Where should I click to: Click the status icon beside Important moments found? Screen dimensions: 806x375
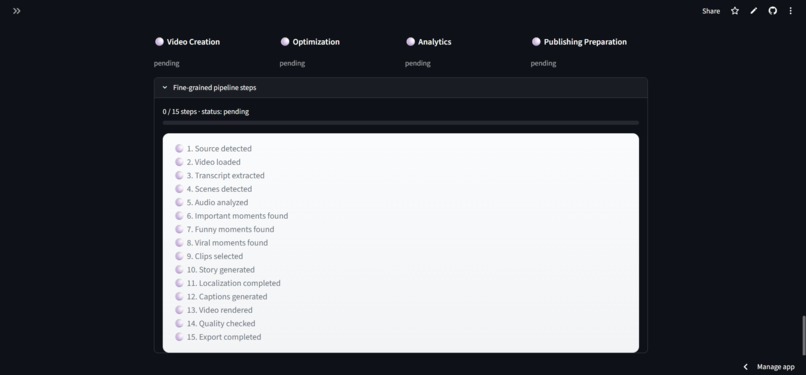[179, 216]
